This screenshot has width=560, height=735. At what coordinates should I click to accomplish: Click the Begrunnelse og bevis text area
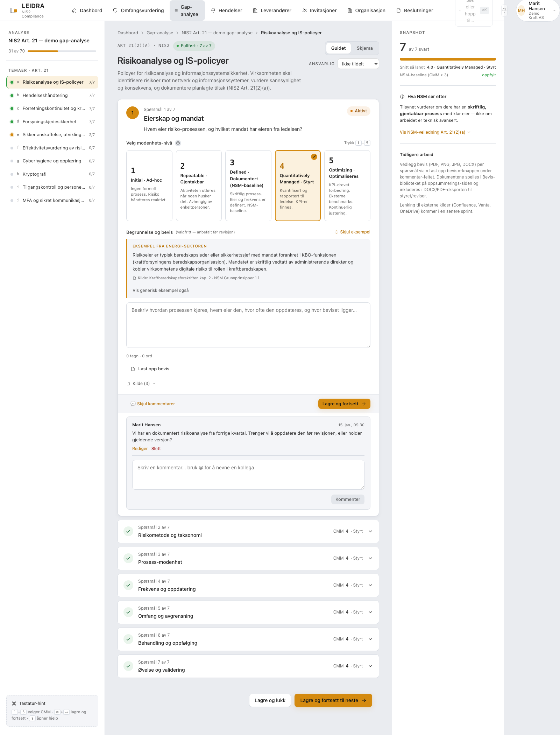coord(248,325)
